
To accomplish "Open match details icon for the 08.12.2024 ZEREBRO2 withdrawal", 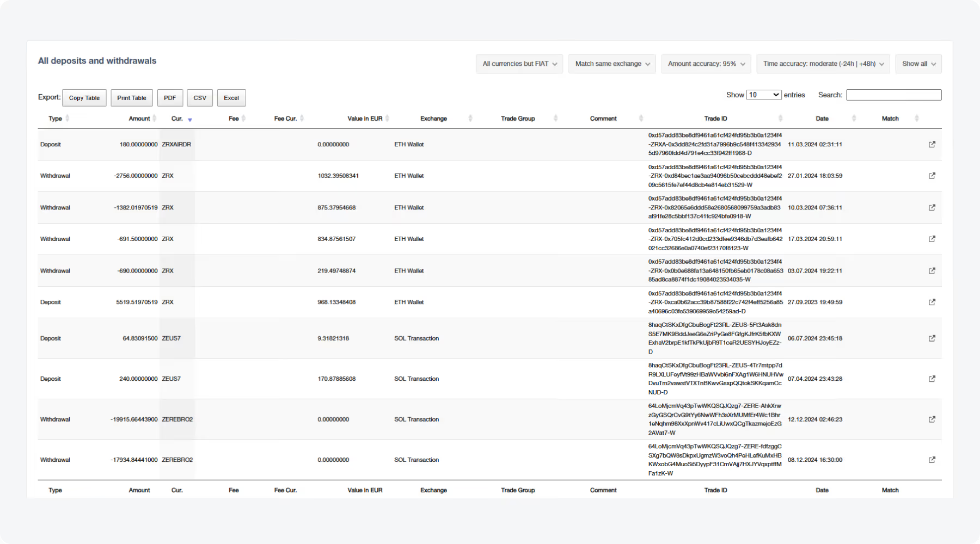I will 932,460.
